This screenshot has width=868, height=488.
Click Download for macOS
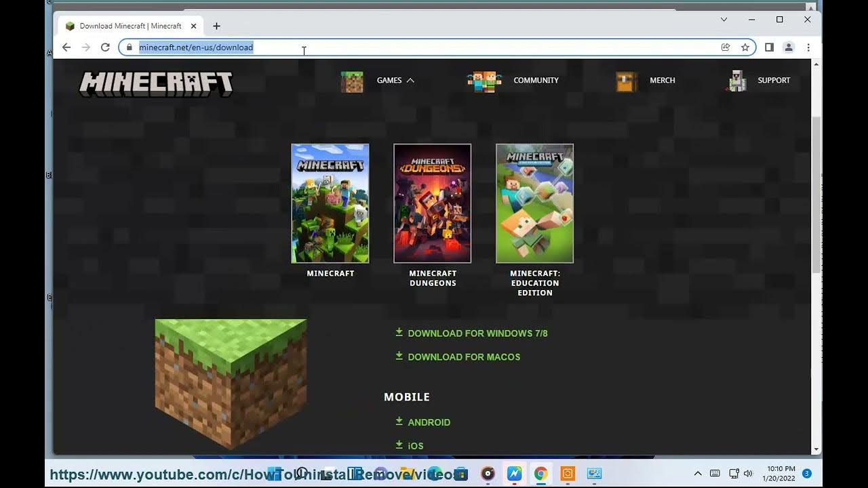(464, 357)
